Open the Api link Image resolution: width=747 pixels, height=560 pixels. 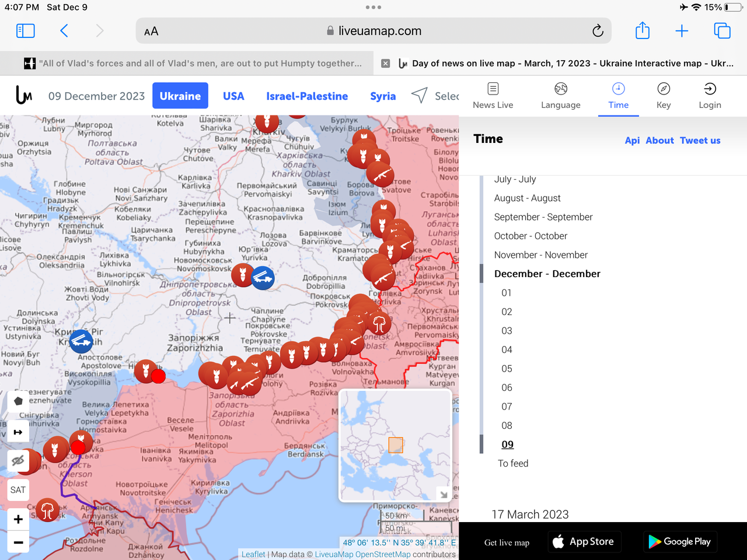[632, 141]
